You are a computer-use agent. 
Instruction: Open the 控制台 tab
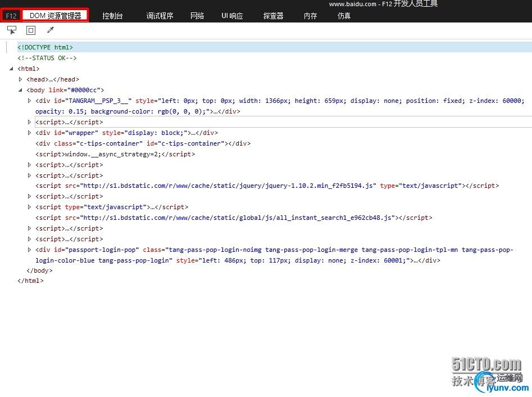click(x=112, y=16)
